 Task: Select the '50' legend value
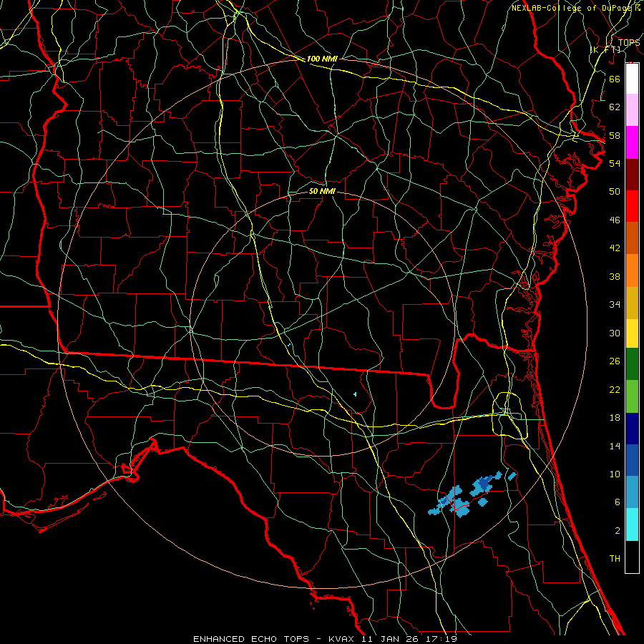click(615, 192)
